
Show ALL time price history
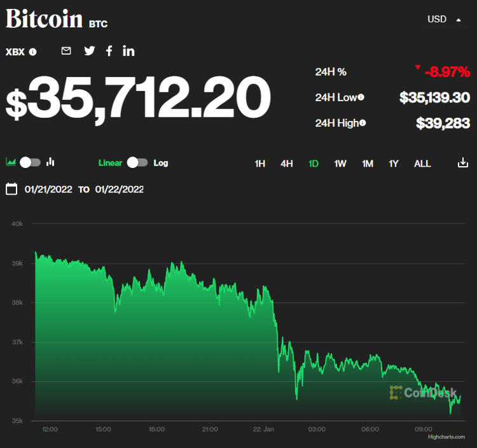point(422,164)
